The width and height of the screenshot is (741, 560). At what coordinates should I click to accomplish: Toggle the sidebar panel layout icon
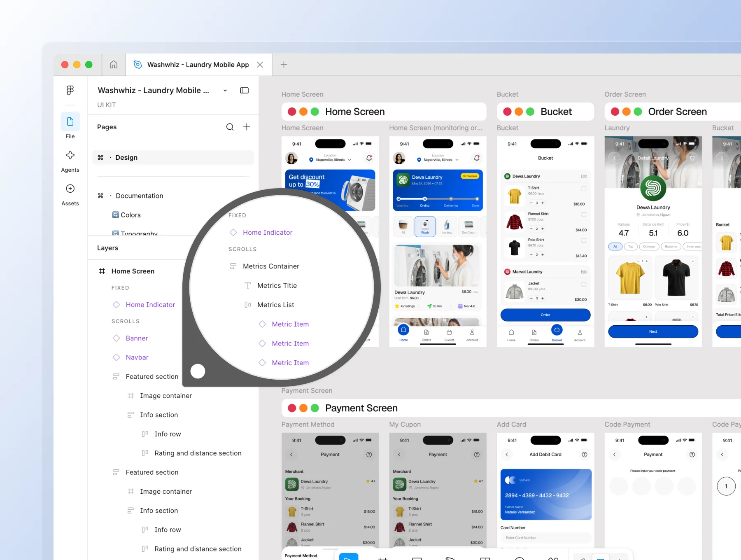click(244, 90)
